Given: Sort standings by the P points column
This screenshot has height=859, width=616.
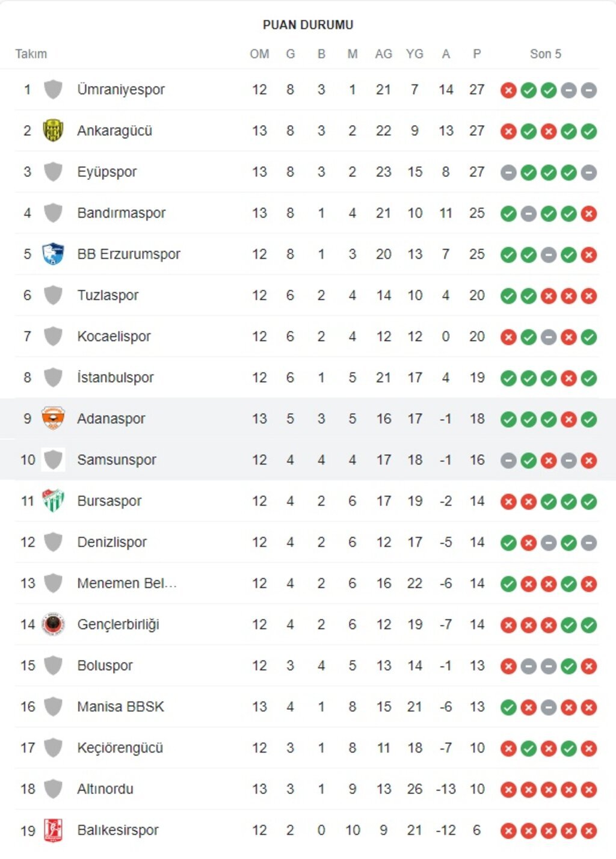Looking at the screenshot, I should click(x=476, y=54).
